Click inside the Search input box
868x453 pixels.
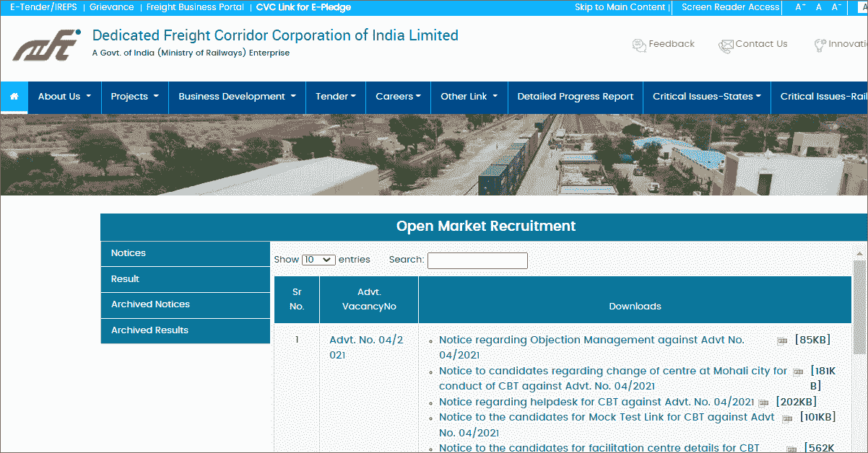[477, 260]
